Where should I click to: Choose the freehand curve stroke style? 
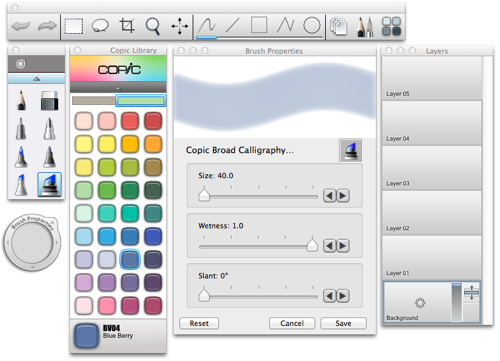[207, 25]
